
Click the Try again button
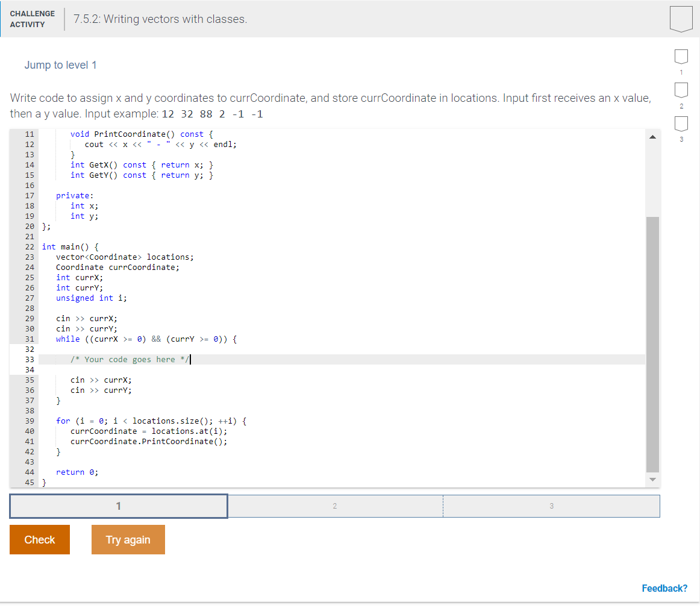(x=128, y=539)
